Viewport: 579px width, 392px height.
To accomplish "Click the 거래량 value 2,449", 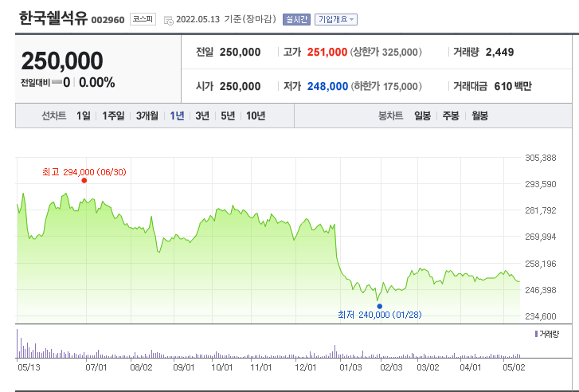I will 499,52.
